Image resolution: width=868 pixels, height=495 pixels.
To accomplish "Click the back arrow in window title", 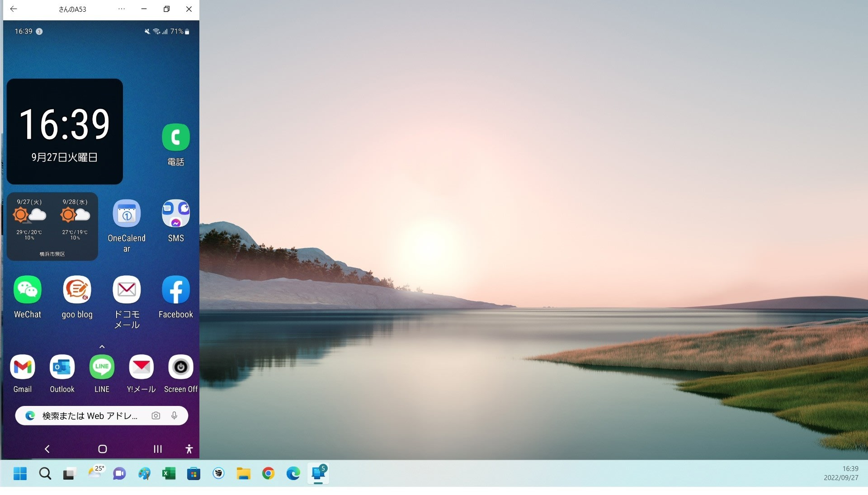I will coord(14,9).
